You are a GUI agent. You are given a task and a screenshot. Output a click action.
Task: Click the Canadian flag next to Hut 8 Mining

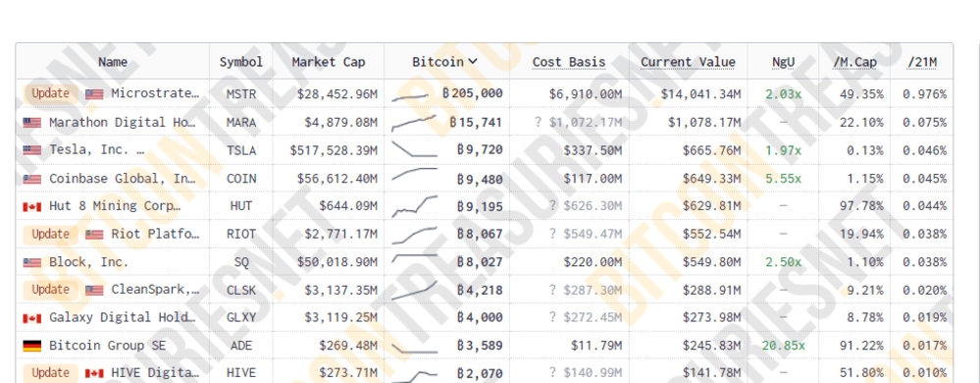tap(31, 206)
